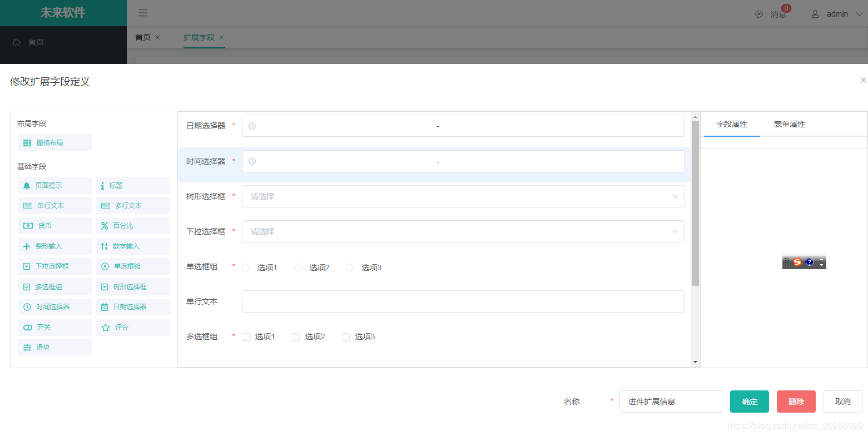Add the 开关 switch component
Screen dimensions: 868x436
pyautogui.click(x=55, y=328)
